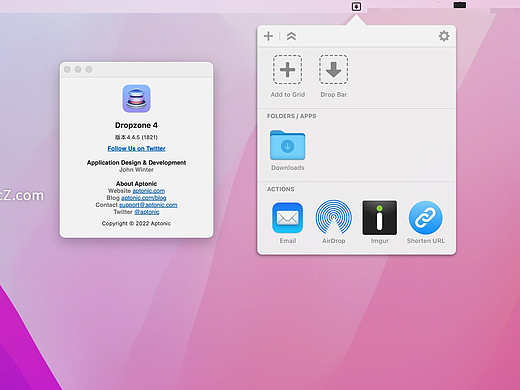Image resolution: width=520 pixels, height=390 pixels.
Task: Click the 'Copyright © 2022 Aptonic' text
Action: tap(136, 223)
